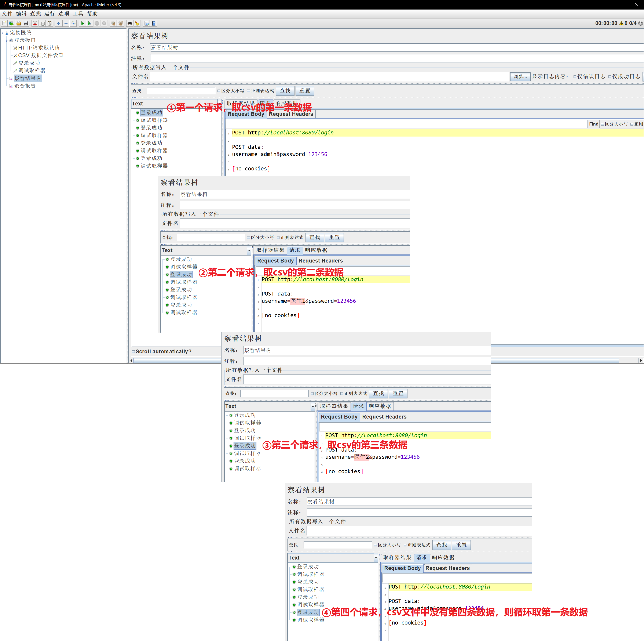
Task: Click the Save floppy disk icon
Action: [26, 23]
